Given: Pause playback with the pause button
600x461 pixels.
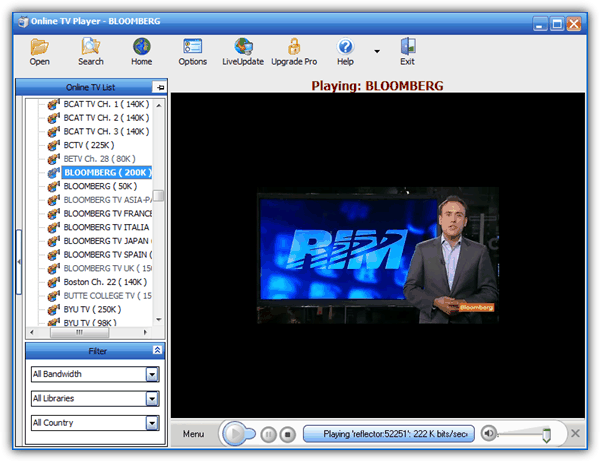Looking at the screenshot, I should click(x=269, y=435).
